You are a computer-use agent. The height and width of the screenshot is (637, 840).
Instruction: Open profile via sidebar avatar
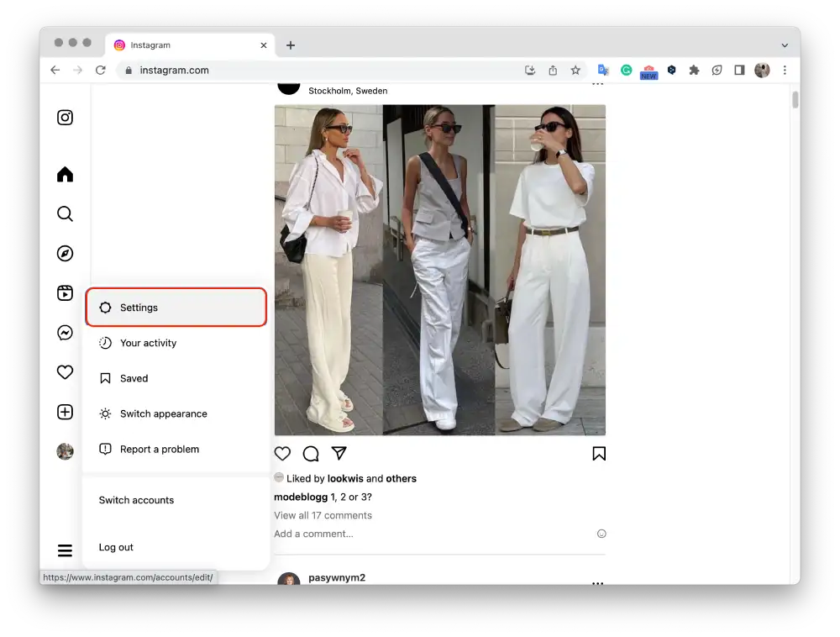point(65,451)
